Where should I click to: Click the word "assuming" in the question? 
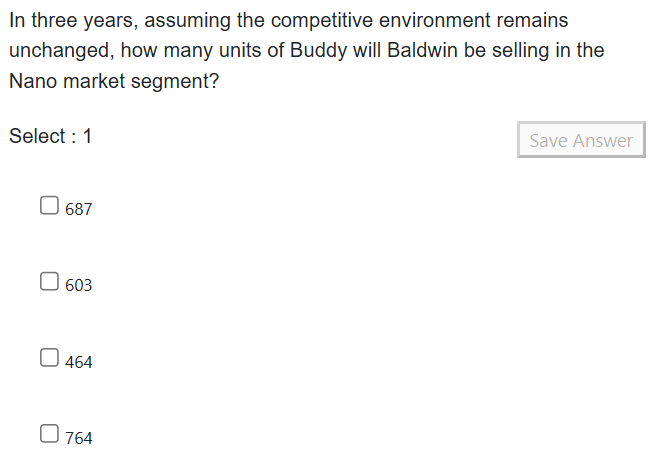[x=185, y=20]
